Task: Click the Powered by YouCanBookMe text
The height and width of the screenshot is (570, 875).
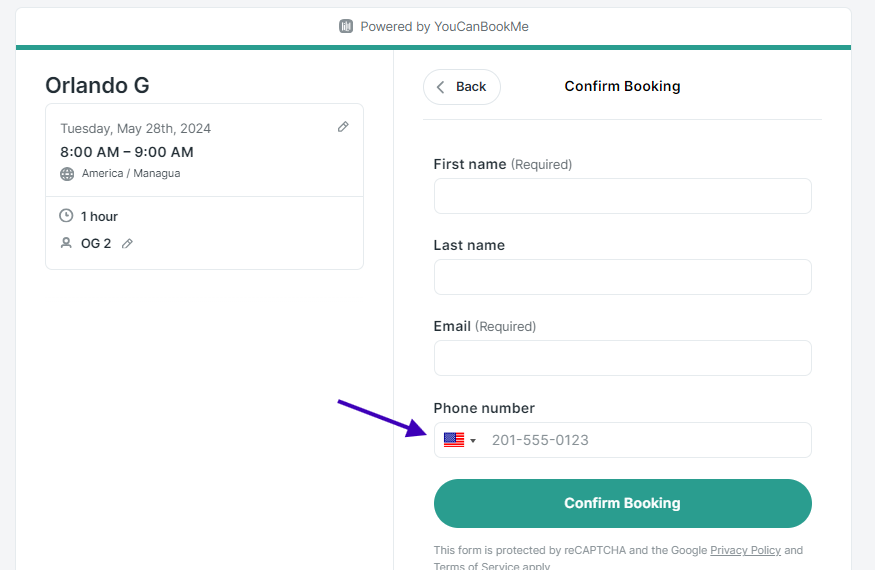Action: tap(444, 26)
